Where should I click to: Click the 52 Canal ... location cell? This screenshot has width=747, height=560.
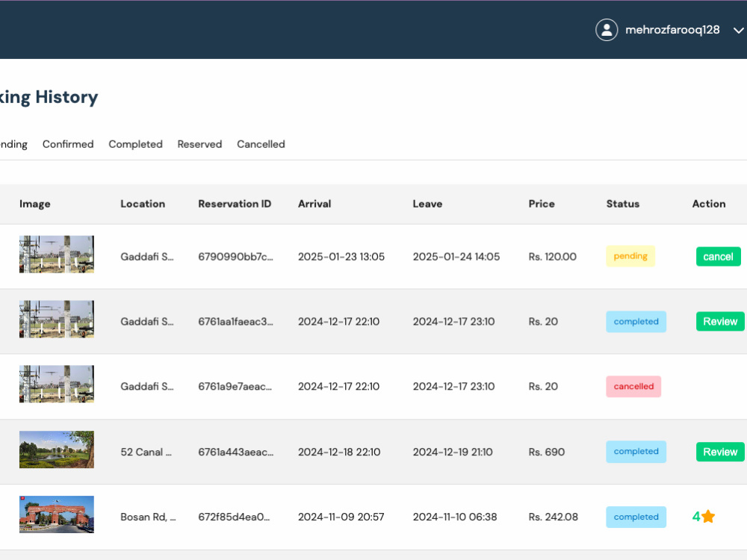[146, 452]
